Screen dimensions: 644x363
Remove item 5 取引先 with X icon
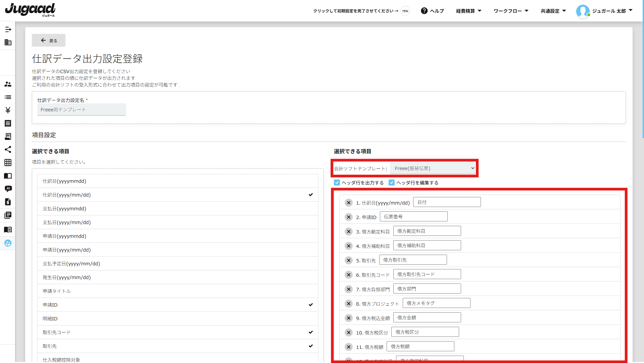point(349,260)
